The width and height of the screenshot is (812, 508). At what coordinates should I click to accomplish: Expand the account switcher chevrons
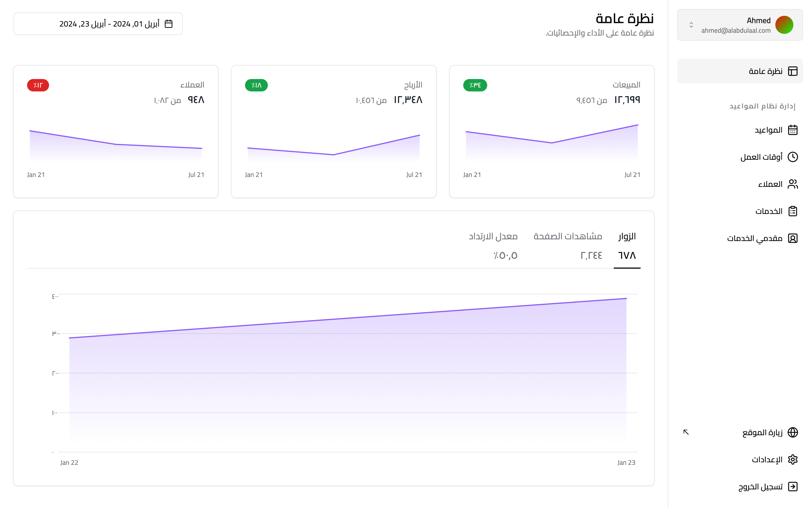[691, 25]
